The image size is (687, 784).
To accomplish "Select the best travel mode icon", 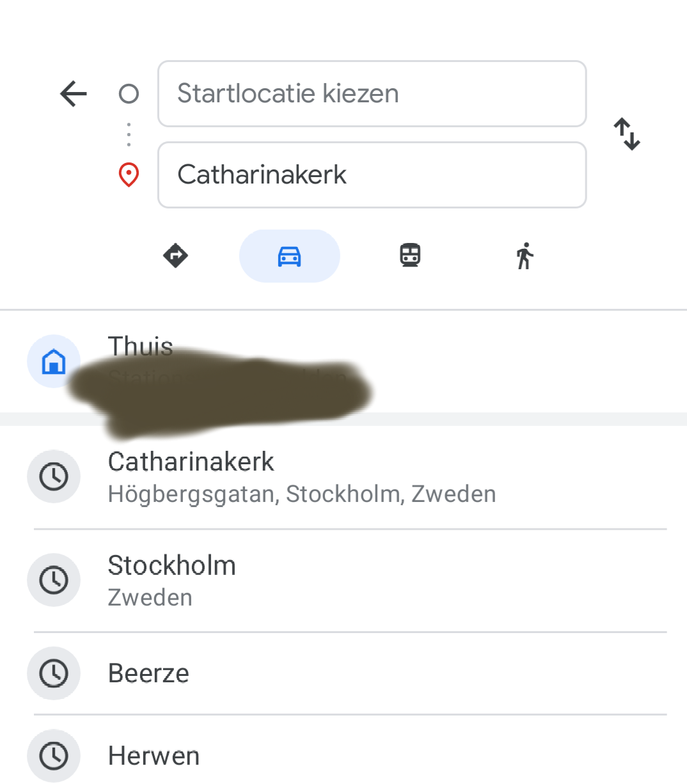I will pyautogui.click(x=175, y=256).
